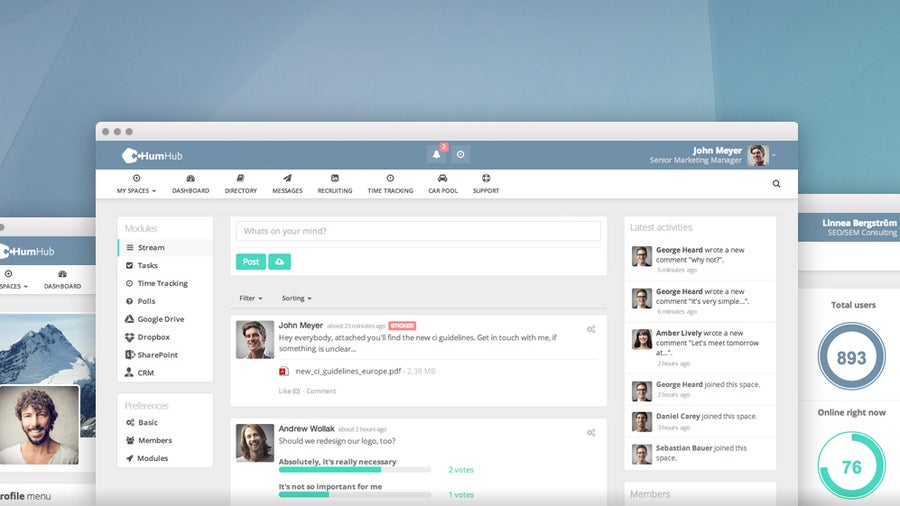Click the HumHub logo in main window
Image resolution: width=900 pixels, height=506 pixels.
[x=152, y=155]
